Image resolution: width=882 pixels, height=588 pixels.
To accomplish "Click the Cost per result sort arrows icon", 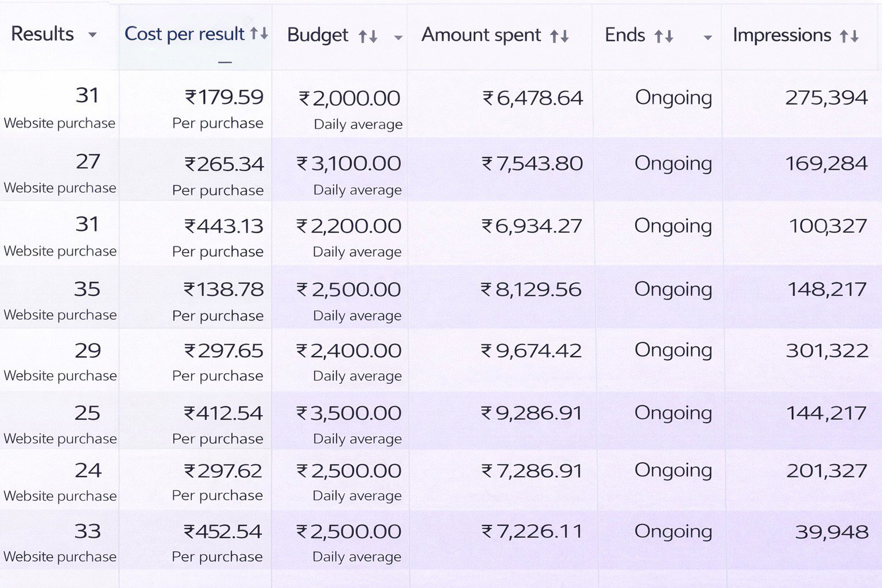I will coord(258,34).
